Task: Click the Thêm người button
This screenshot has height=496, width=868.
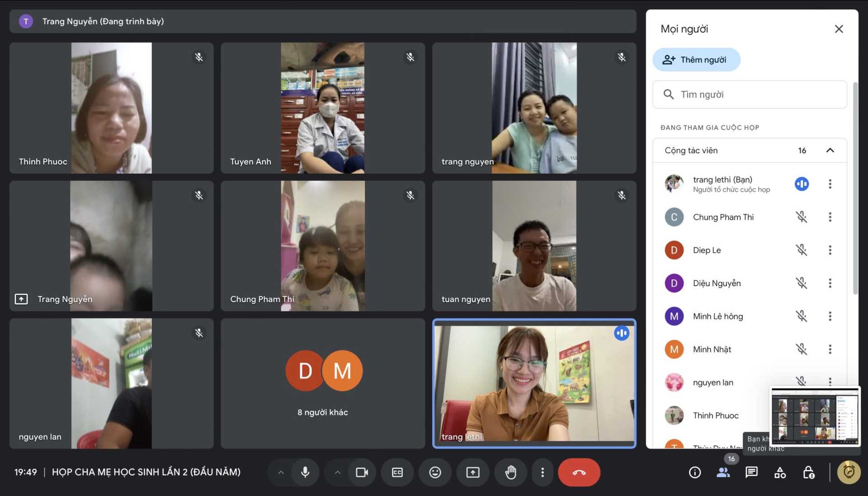Action: click(696, 60)
